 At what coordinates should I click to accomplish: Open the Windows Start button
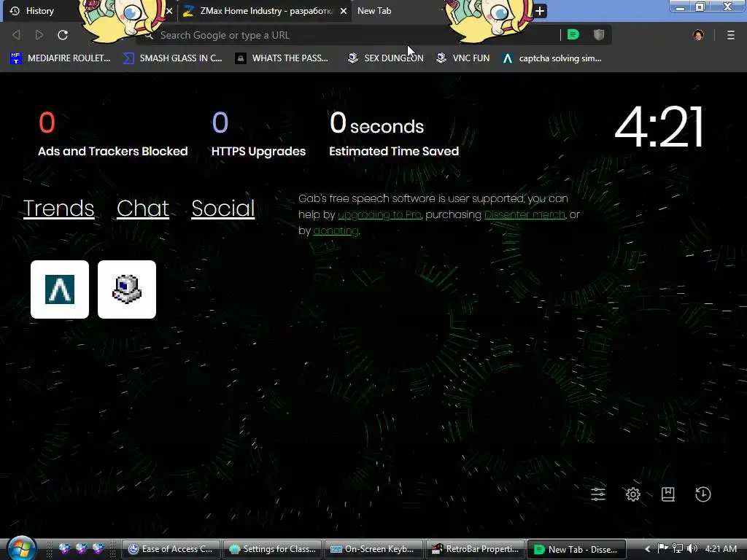point(21,548)
